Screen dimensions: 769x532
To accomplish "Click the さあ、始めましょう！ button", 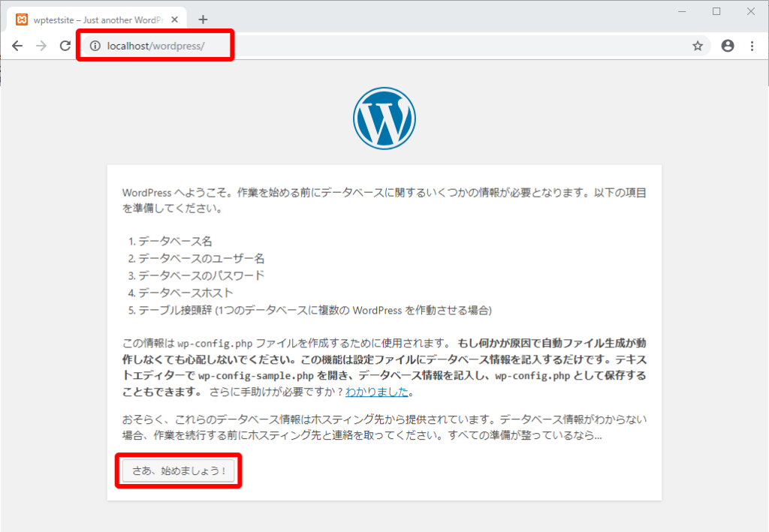I will click(179, 470).
